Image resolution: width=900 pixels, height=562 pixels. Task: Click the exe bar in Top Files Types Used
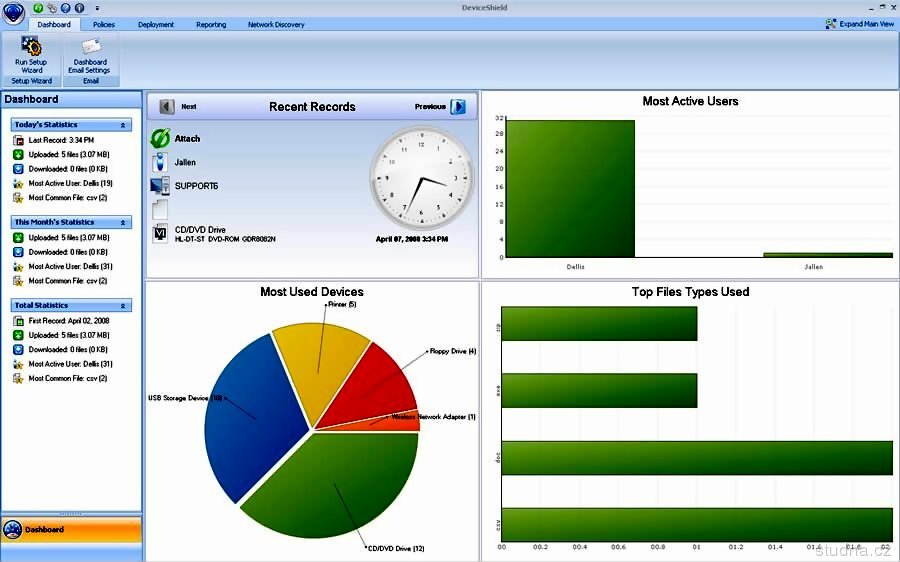pyautogui.click(x=599, y=390)
